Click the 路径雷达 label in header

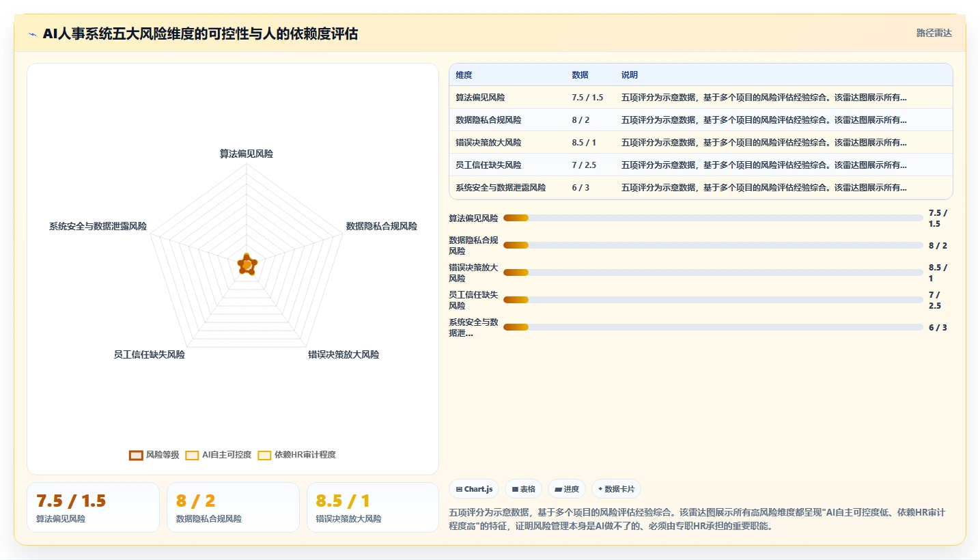934,33
